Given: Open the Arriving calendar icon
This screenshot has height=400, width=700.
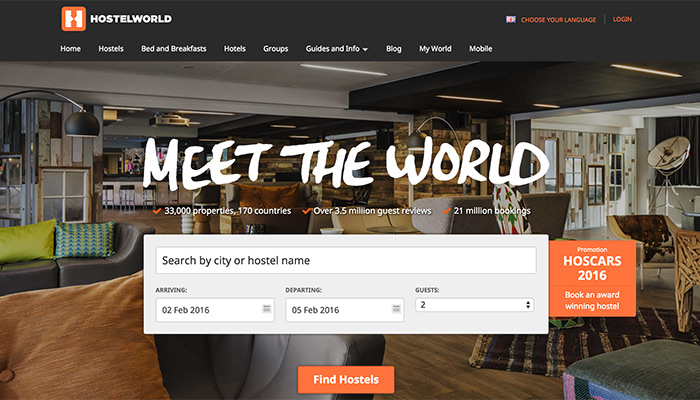Looking at the screenshot, I should tap(267, 308).
